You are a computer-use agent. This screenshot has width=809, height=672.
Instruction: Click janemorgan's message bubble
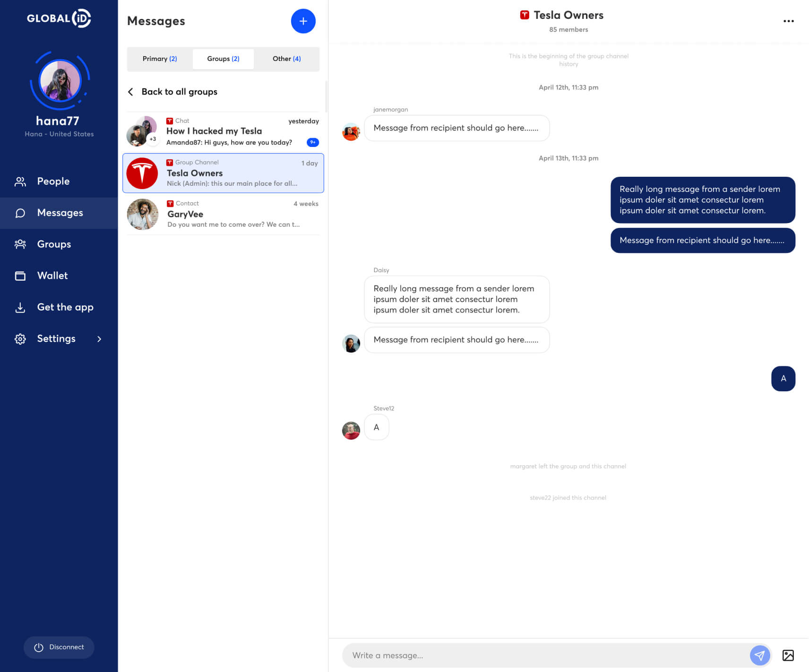pos(456,128)
